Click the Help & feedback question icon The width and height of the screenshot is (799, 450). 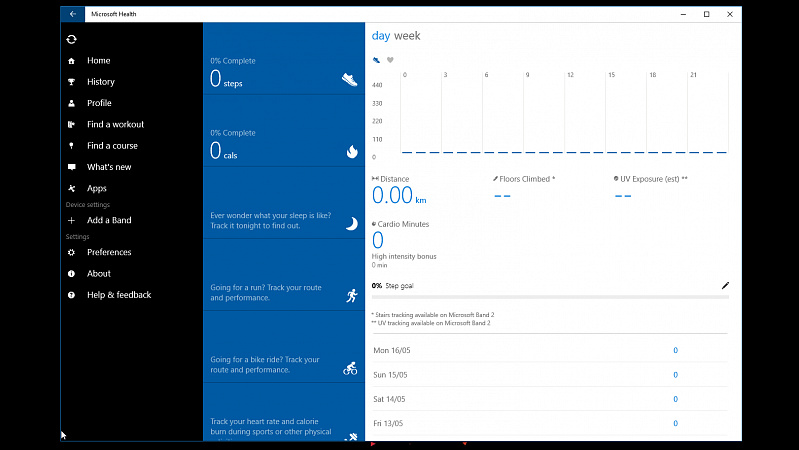71,295
